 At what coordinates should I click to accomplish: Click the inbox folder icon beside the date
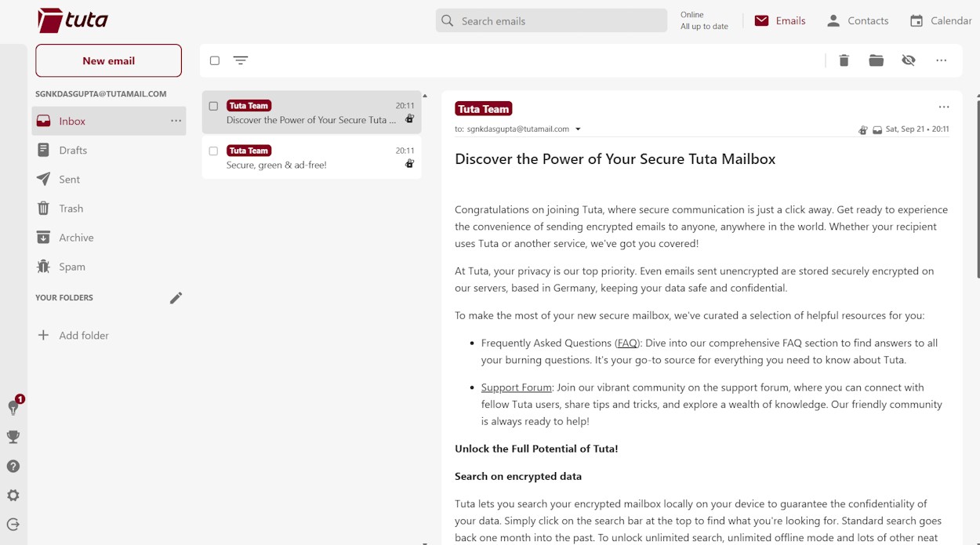pyautogui.click(x=877, y=130)
